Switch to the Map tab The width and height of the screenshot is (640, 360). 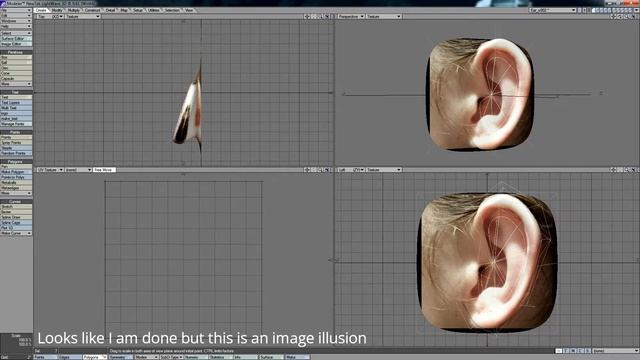124,10
